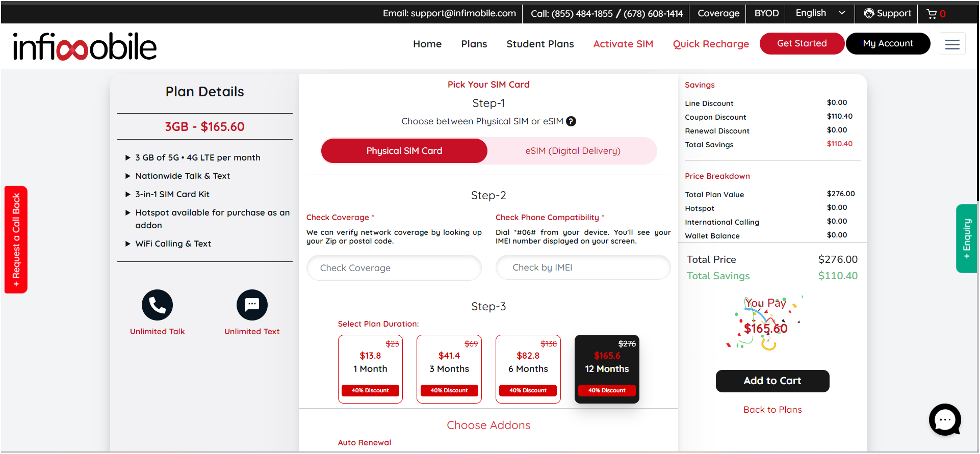Open the BYOD top bar link
Viewport: 980px width, 454px height.
766,13
